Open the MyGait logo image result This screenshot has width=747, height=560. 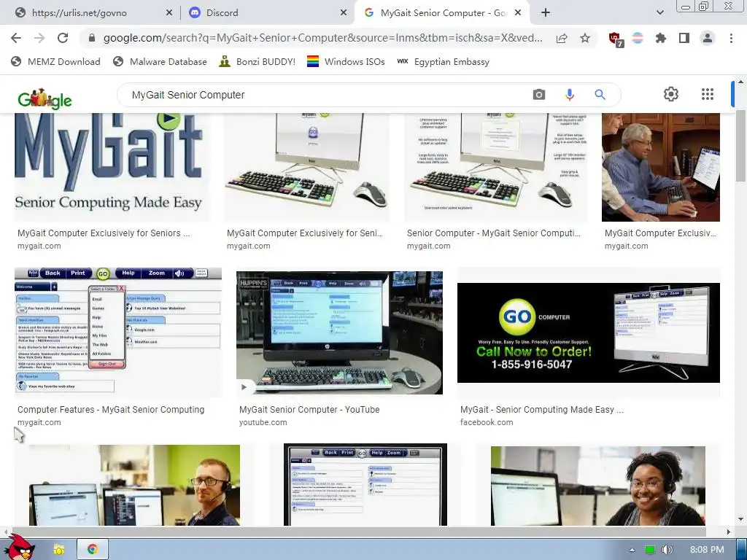(112, 167)
